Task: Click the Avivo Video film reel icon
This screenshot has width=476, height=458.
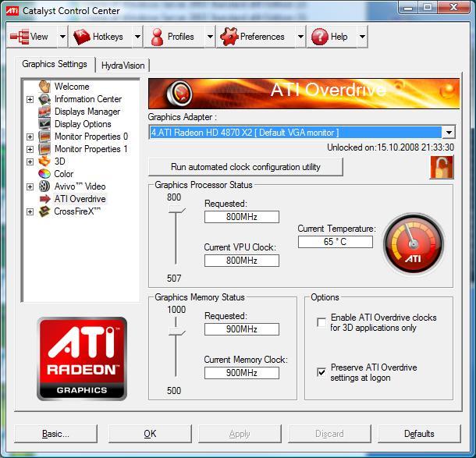Action: point(44,186)
